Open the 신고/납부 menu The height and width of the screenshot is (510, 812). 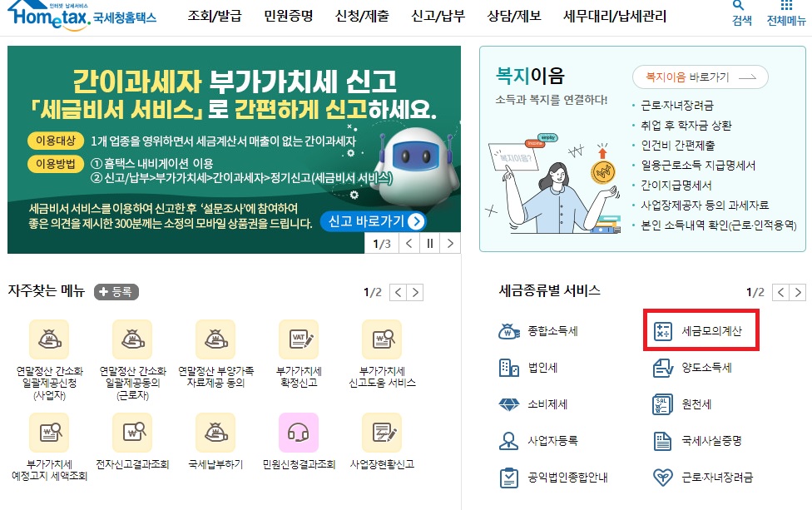[x=438, y=16]
